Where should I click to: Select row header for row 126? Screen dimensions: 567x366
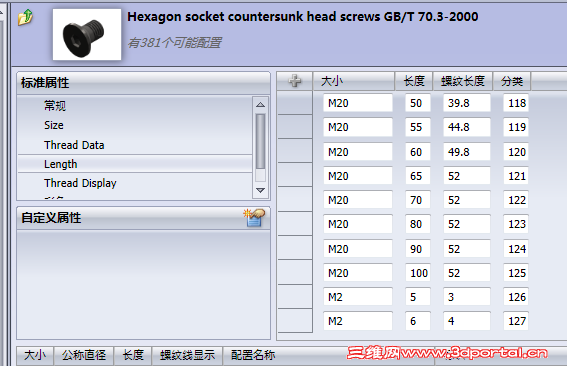[x=295, y=296]
